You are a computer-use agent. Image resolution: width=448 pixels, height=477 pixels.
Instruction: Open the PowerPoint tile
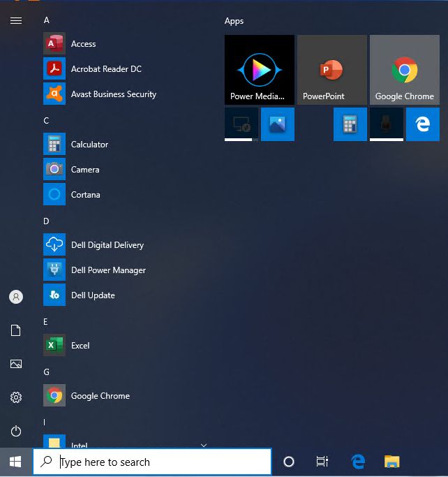[332, 70]
